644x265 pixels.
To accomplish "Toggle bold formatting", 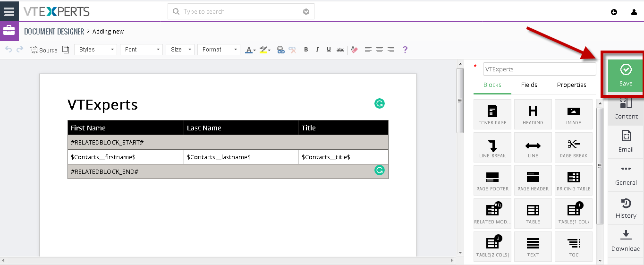I will (306, 50).
